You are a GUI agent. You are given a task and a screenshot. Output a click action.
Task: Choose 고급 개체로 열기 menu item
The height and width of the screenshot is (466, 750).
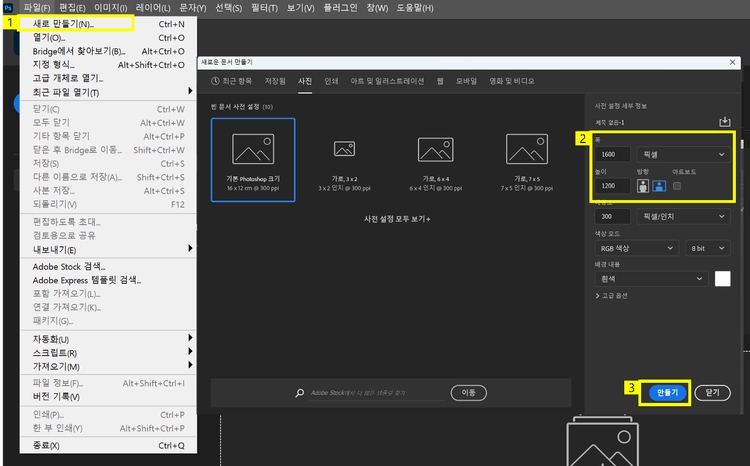108,78
